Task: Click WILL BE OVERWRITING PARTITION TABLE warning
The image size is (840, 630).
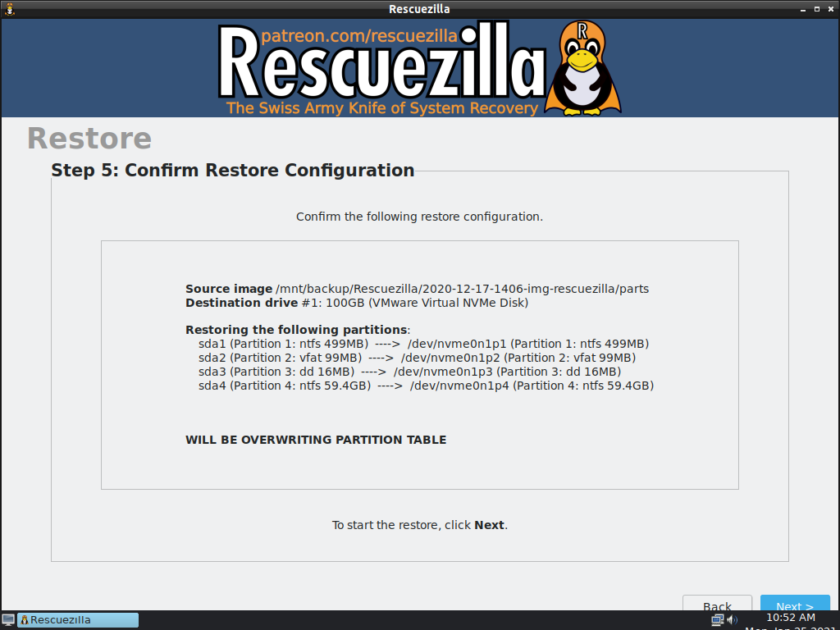Action: tap(316, 440)
